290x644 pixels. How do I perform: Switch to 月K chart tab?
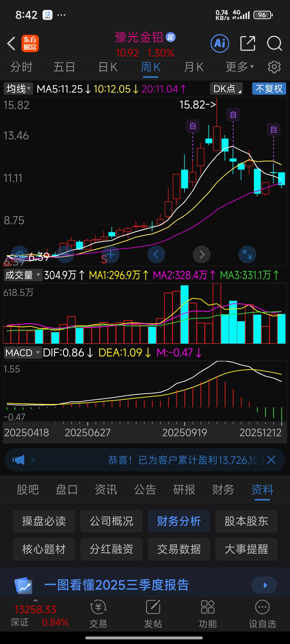(194, 67)
